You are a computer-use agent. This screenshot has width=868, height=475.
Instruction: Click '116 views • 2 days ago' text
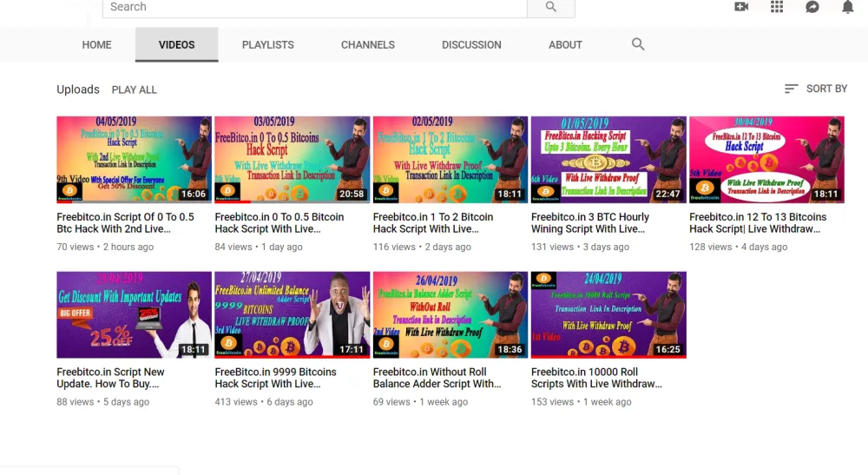coord(422,247)
